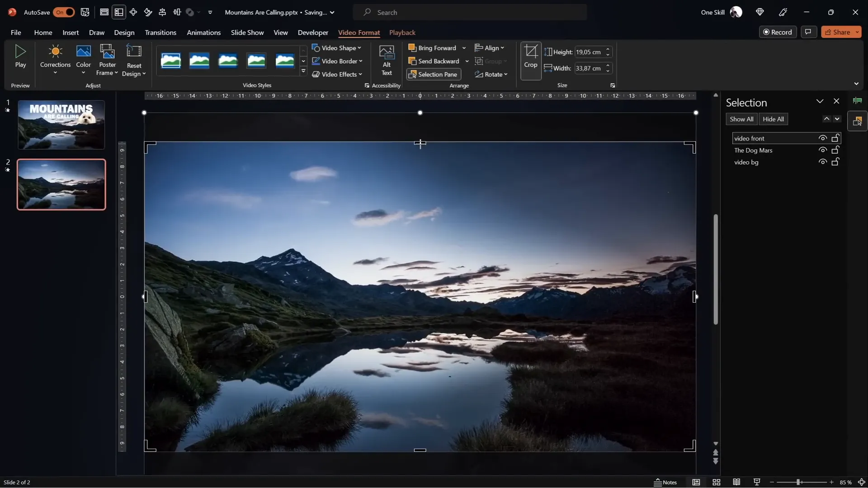Click zoom in plus button
This screenshot has width=868, height=488.
point(831,482)
